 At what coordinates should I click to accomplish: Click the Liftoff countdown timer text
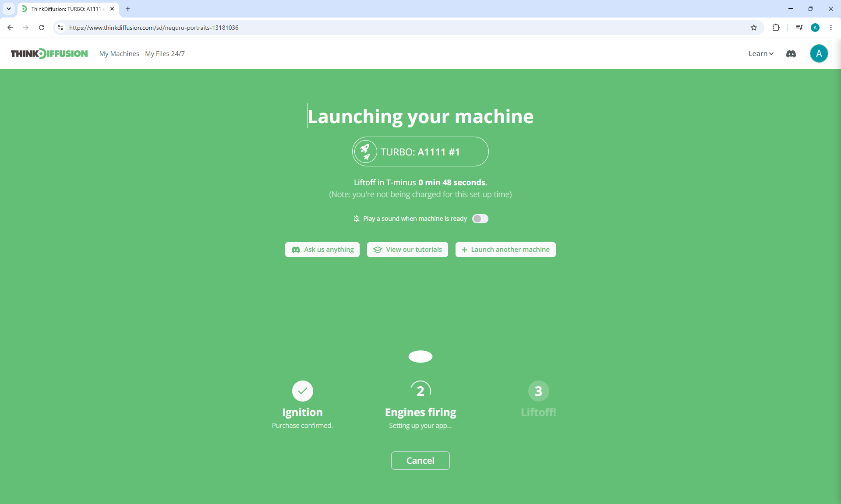(420, 182)
